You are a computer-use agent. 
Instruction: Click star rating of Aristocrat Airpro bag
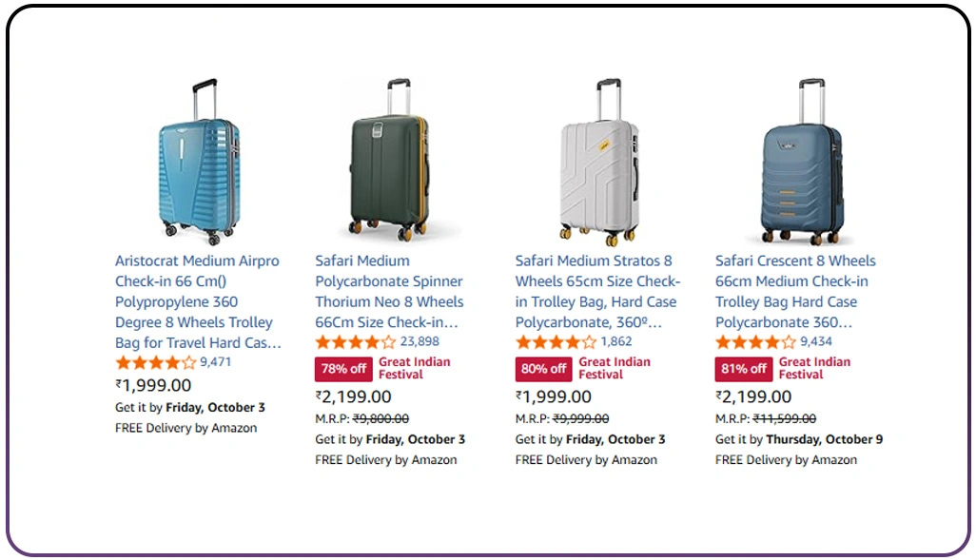pos(155,362)
